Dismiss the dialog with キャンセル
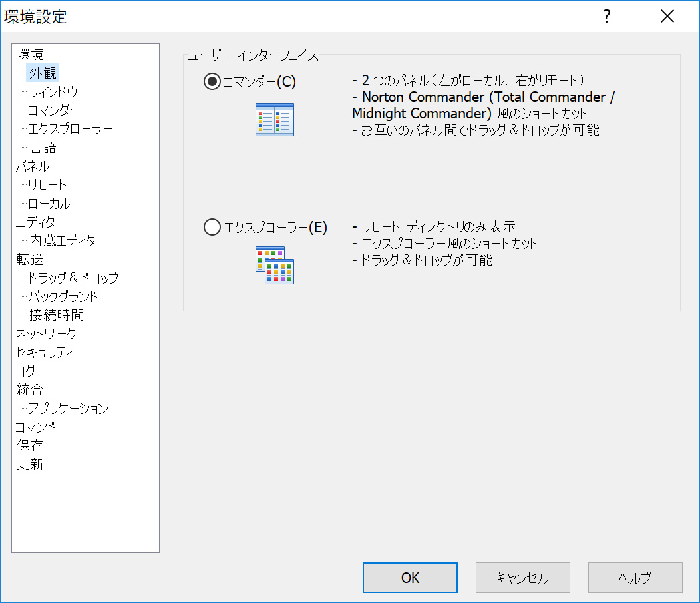The height and width of the screenshot is (603, 700). click(522, 577)
